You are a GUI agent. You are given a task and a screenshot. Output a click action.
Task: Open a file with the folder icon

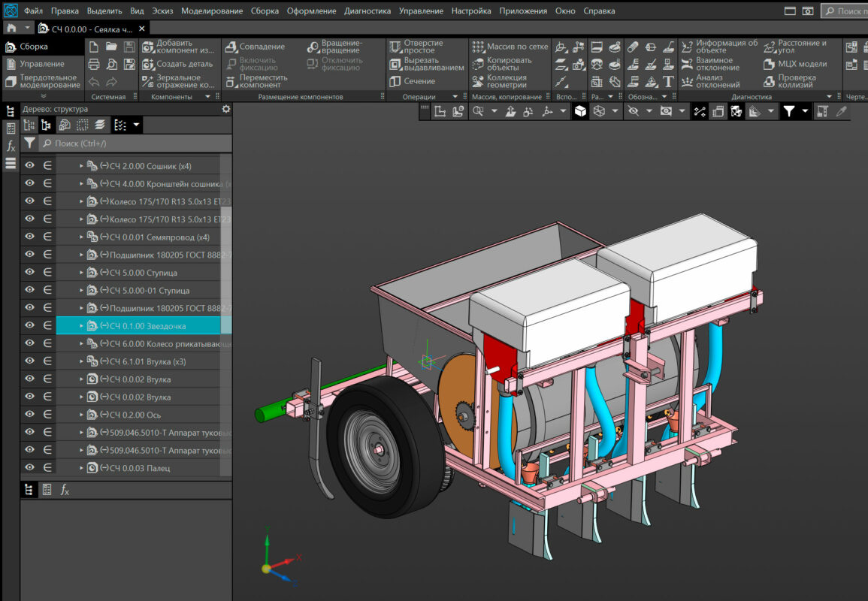coord(111,47)
